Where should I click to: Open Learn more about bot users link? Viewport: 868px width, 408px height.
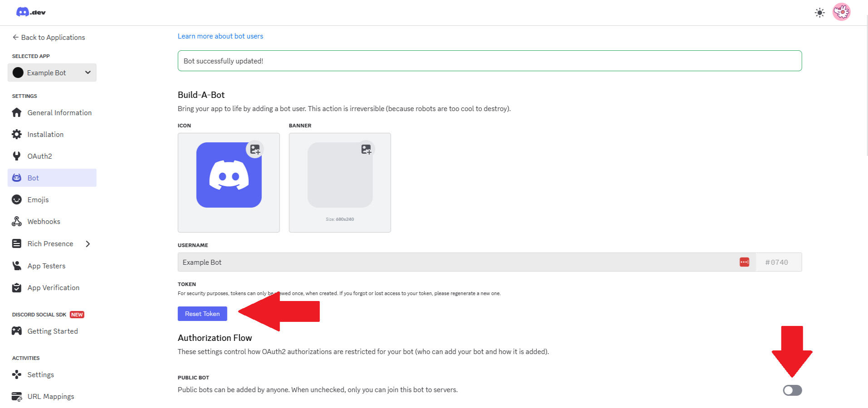coord(220,36)
